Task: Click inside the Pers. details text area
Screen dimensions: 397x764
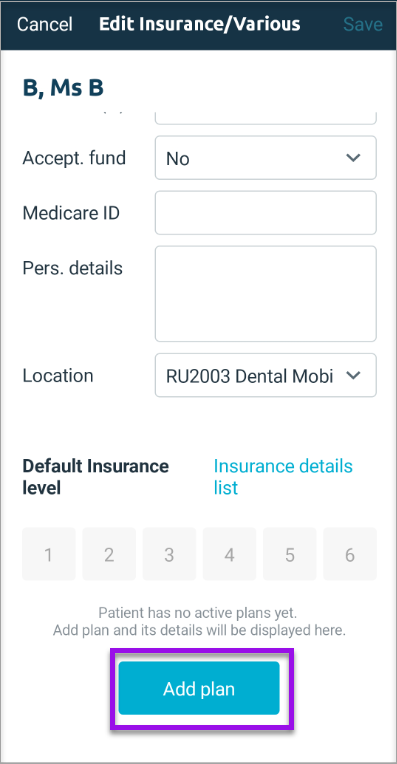Action: tap(265, 294)
